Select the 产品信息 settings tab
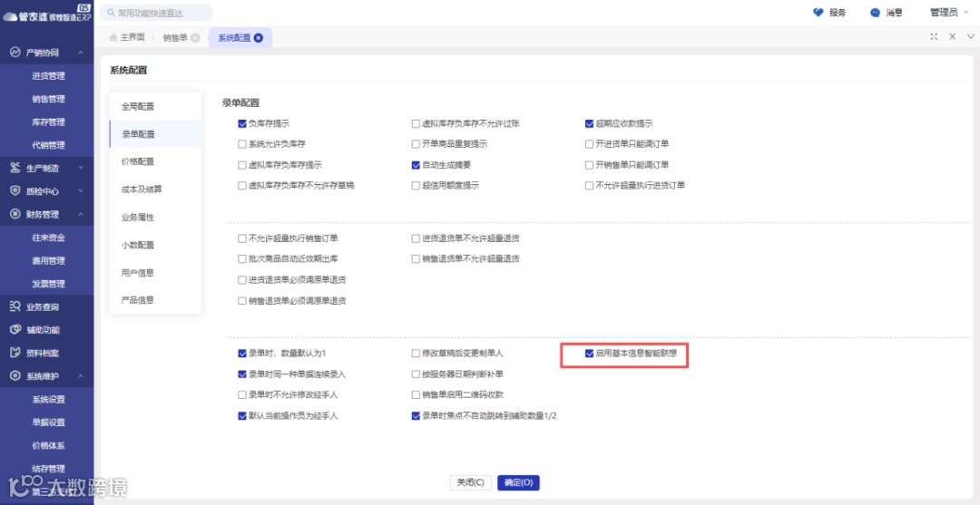This screenshot has width=980, height=505. pyautogui.click(x=155, y=300)
